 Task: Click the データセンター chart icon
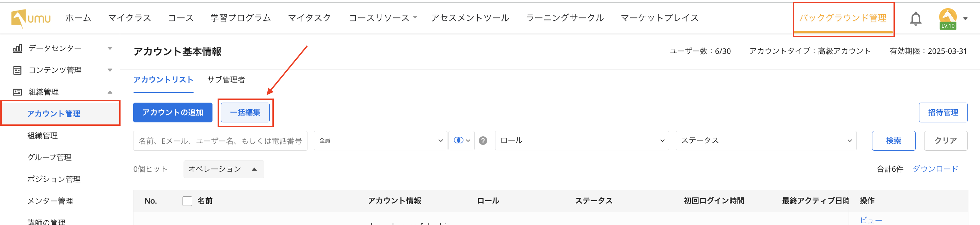tap(17, 48)
